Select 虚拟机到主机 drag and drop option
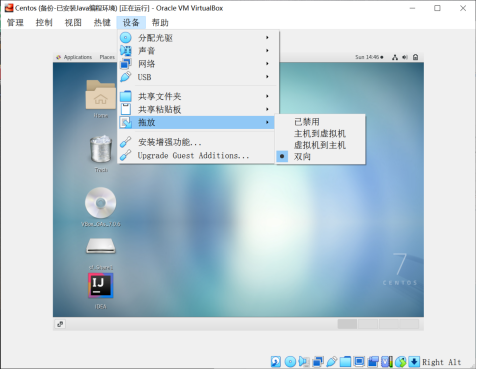This screenshot has width=477, height=370. (320, 145)
